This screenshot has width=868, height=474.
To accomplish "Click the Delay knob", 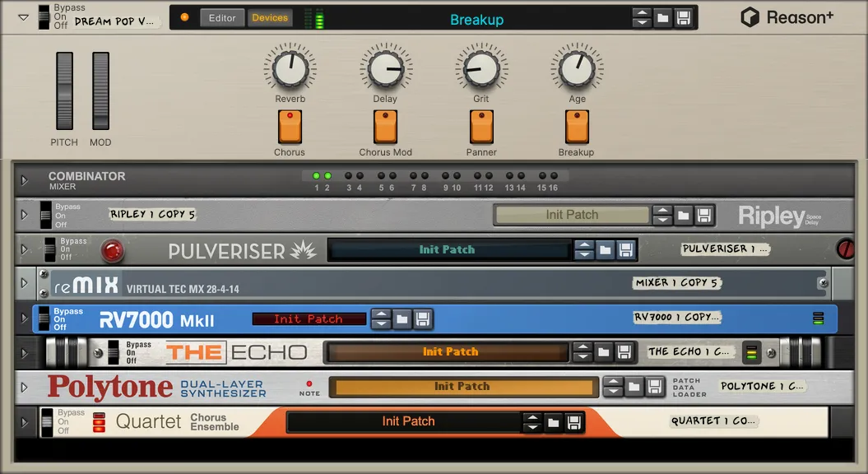I will pos(386,68).
